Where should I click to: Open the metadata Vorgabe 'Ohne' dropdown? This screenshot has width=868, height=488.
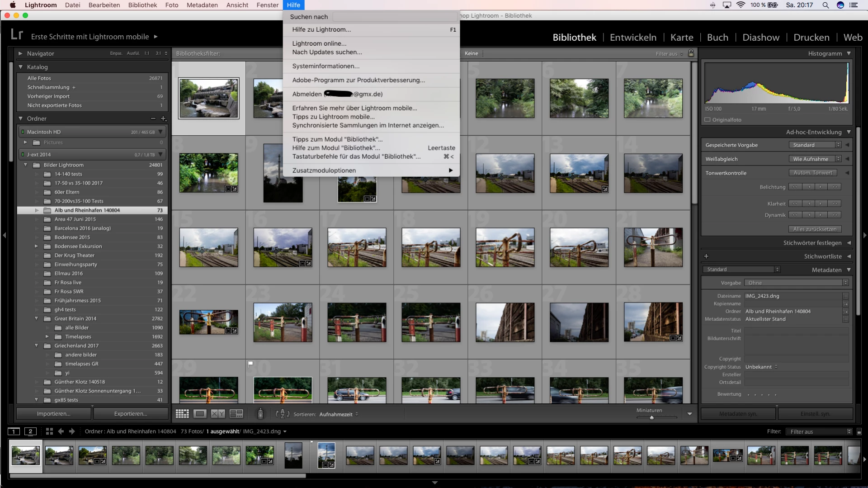(797, 283)
